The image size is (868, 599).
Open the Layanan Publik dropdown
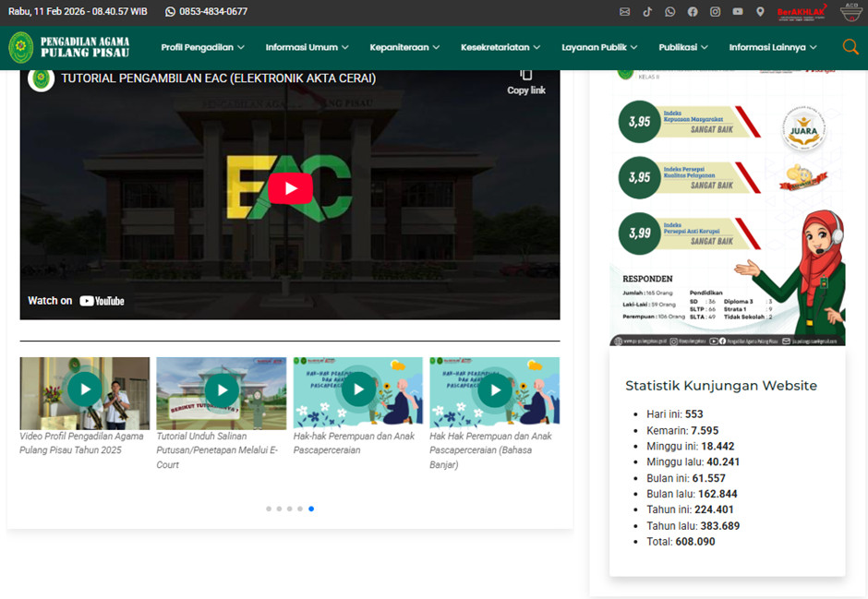(599, 47)
